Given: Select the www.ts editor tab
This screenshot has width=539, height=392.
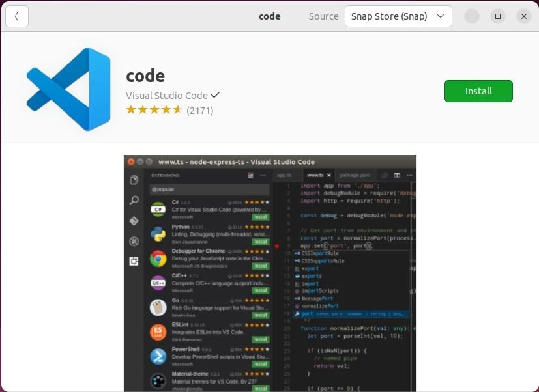Looking at the screenshot, I should (x=316, y=175).
